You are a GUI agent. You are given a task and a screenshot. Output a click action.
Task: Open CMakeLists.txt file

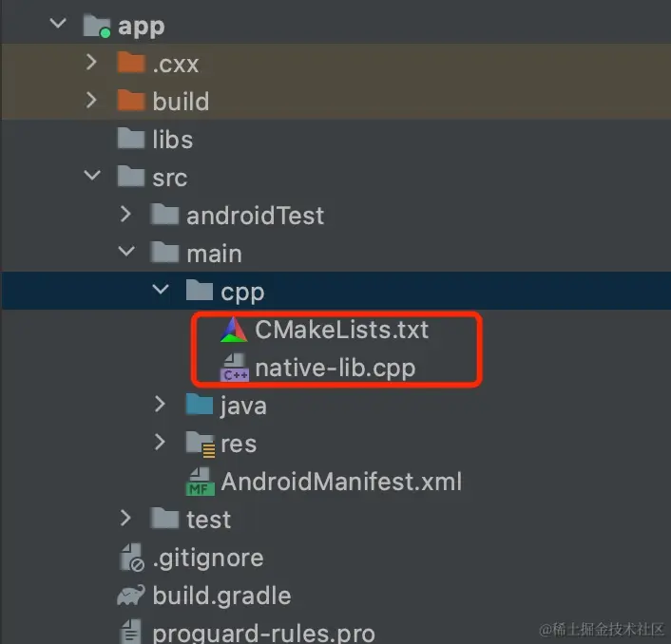(341, 330)
